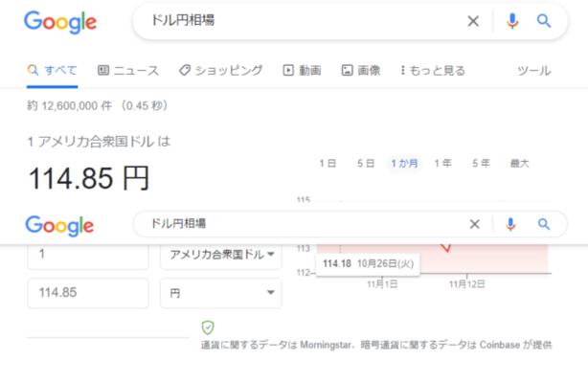This screenshot has width=588, height=383.
Task: Set chart range to 1日
Action: (x=328, y=164)
